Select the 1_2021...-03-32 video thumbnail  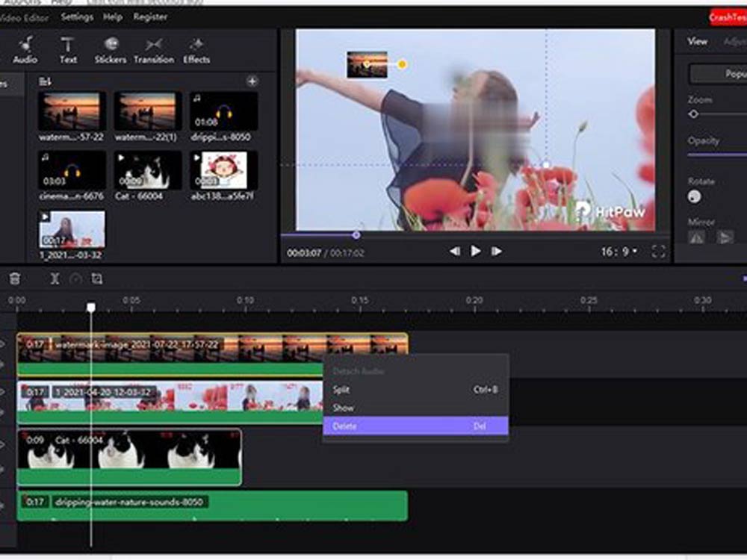pos(72,229)
